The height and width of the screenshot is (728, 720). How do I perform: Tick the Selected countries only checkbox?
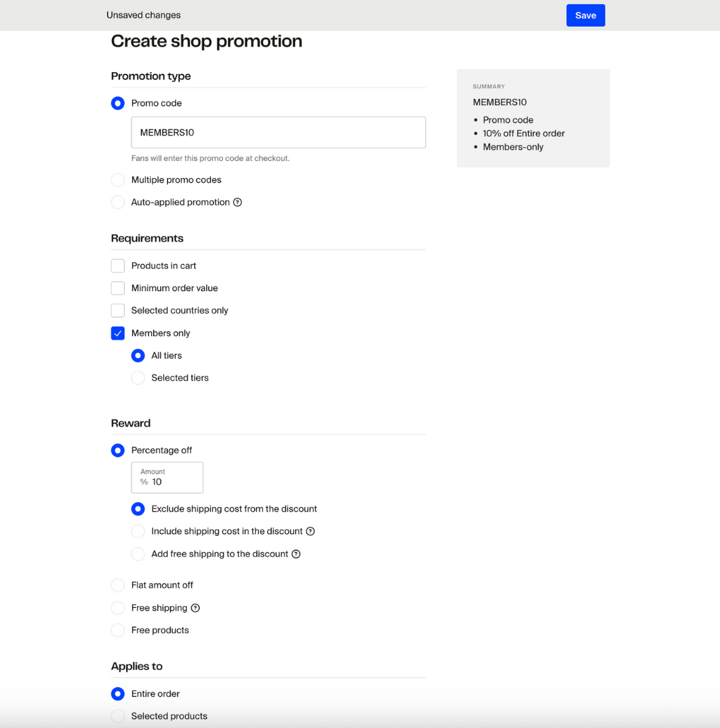click(118, 311)
